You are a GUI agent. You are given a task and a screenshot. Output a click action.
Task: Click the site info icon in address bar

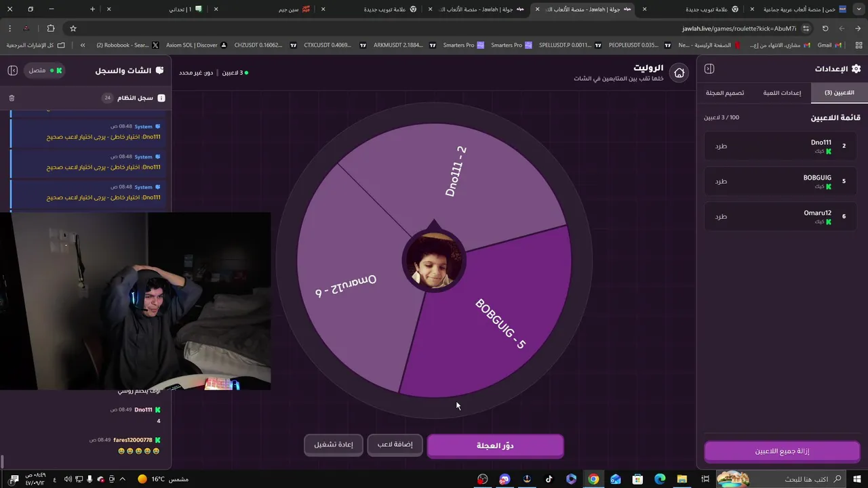(806, 28)
